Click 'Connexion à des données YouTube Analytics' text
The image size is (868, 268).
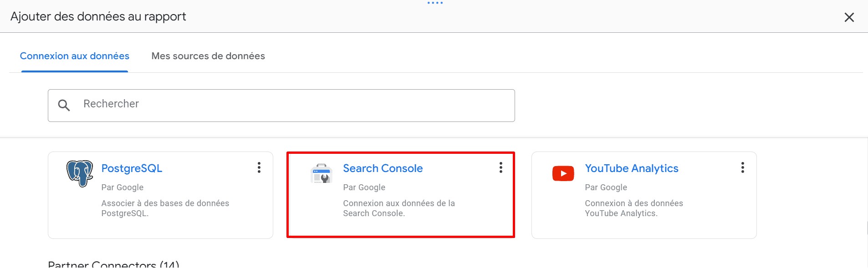[634, 208]
